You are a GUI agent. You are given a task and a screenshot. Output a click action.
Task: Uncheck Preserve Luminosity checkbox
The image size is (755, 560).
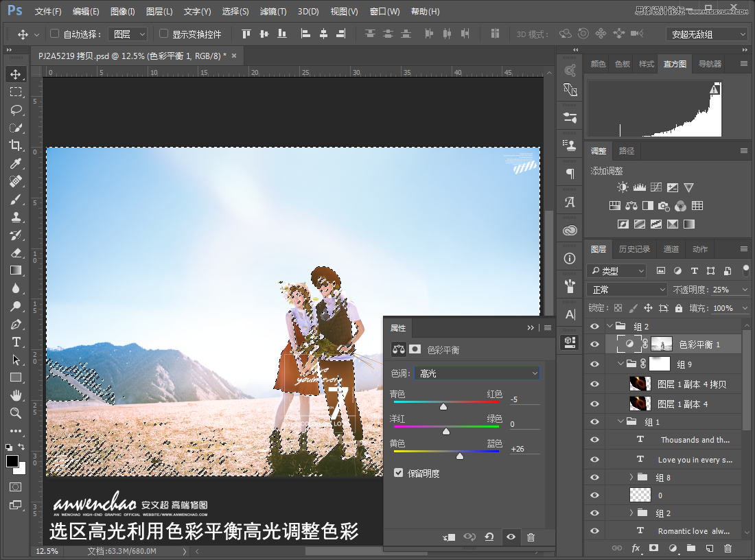(x=398, y=473)
